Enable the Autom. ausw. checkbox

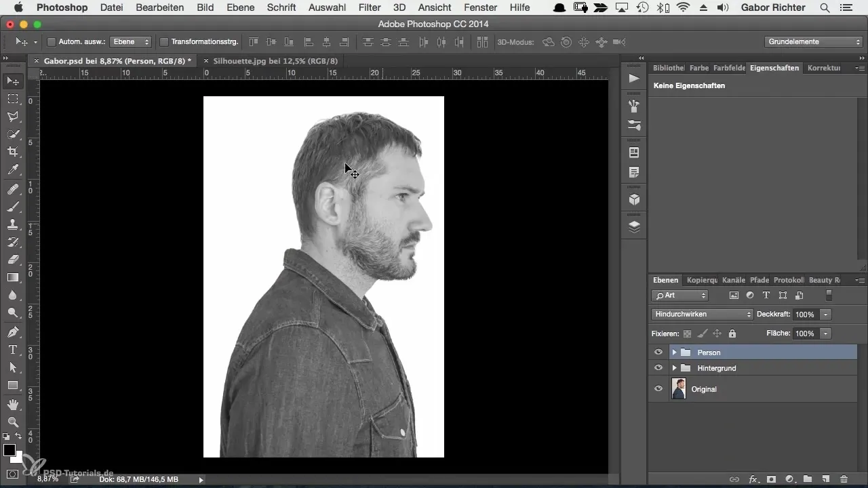(51, 42)
